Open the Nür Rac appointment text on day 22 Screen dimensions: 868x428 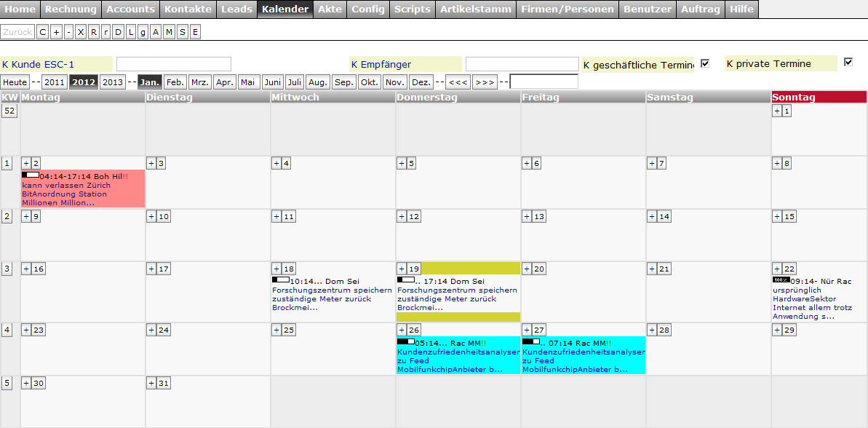[x=812, y=303]
